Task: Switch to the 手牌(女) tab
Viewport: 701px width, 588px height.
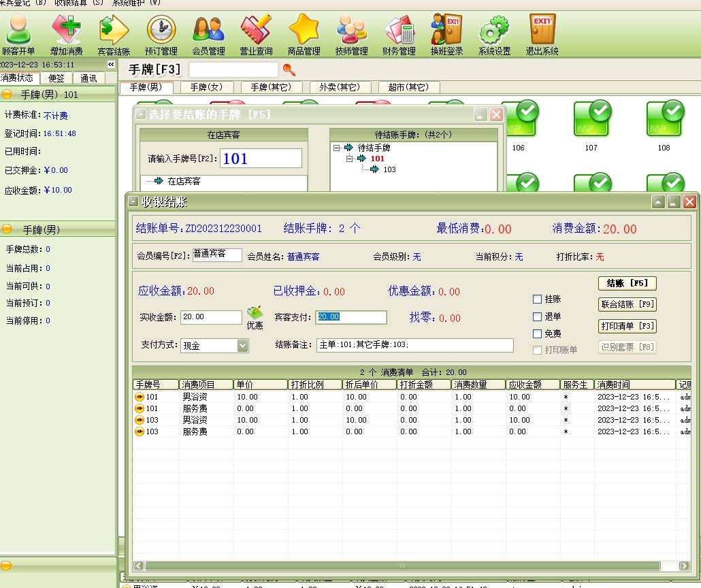Action: click(207, 87)
